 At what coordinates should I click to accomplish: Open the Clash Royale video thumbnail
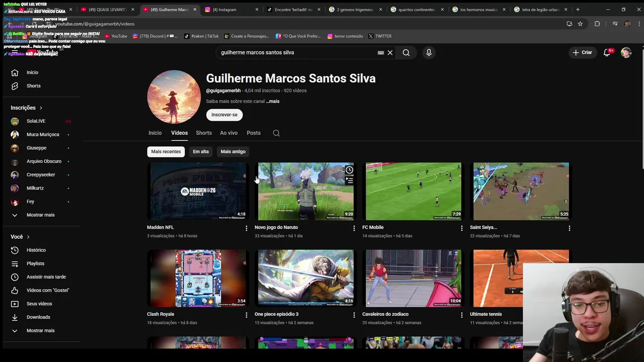tap(198, 278)
